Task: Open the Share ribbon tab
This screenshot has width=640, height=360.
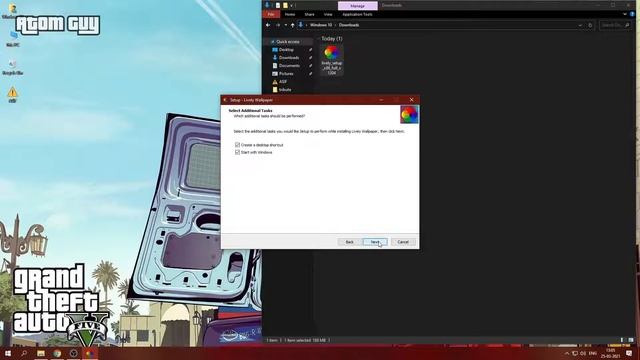Action: 309,14
